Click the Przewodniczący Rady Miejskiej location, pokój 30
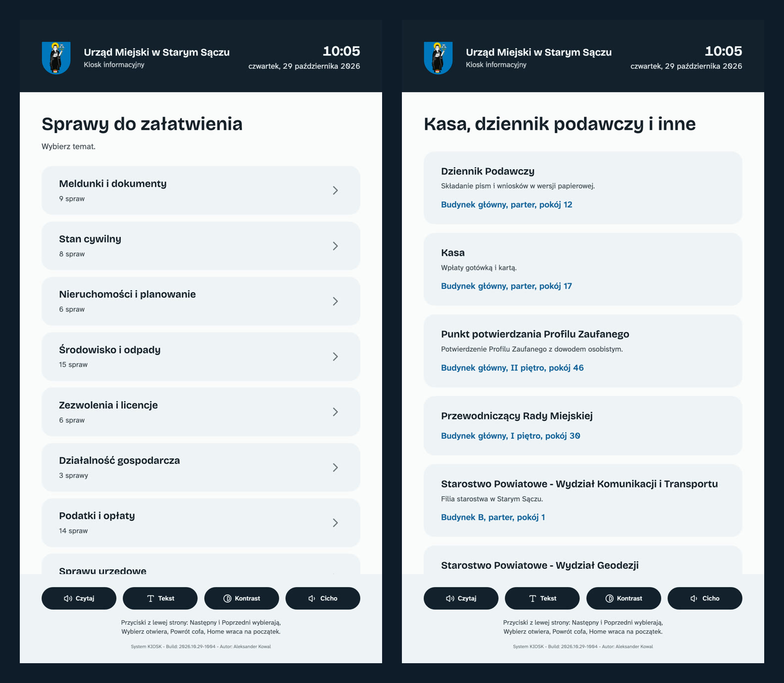This screenshot has height=683, width=784. (511, 436)
